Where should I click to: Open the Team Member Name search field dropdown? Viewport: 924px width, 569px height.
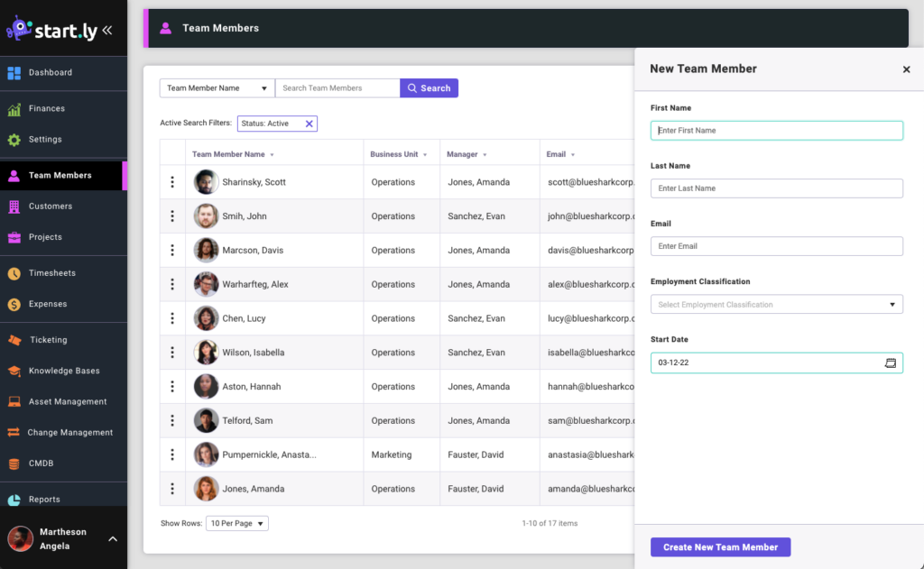216,87
